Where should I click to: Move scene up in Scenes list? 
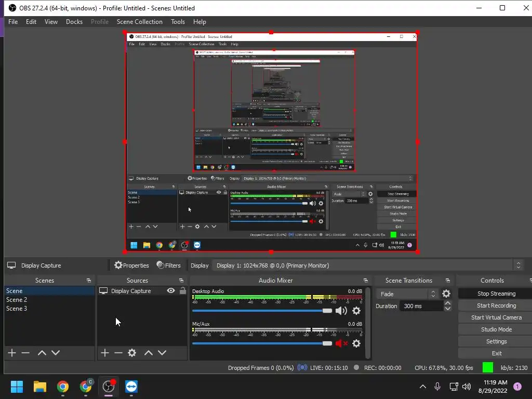tap(42, 353)
